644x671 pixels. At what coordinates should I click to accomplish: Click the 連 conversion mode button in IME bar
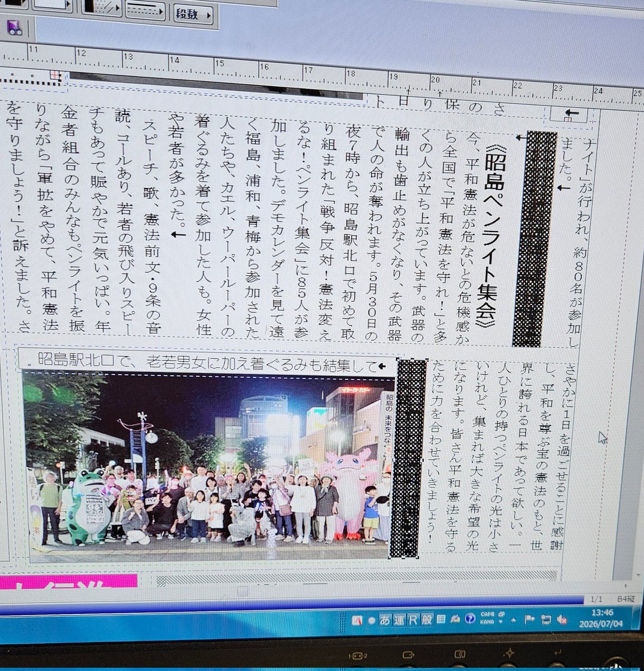(x=399, y=620)
